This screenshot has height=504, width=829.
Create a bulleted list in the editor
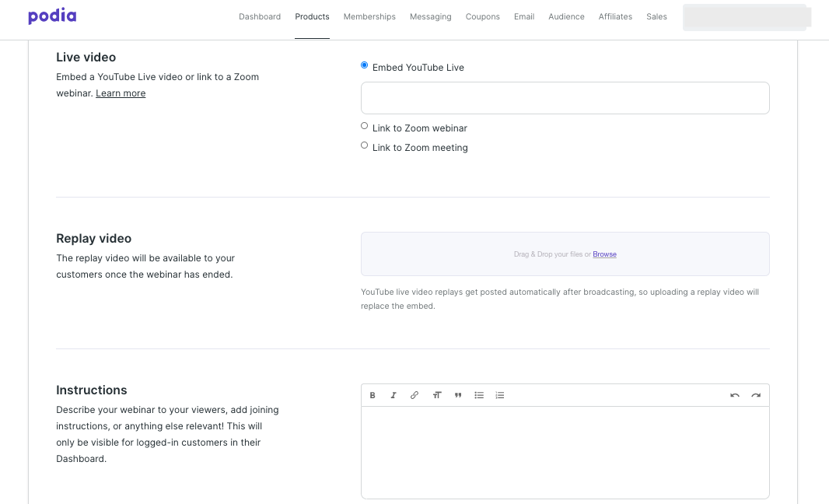point(479,395)
